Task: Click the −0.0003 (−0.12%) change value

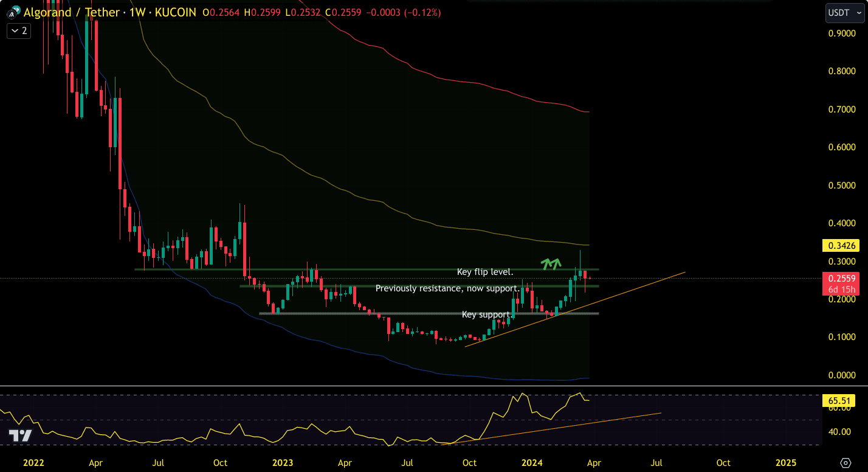Action: click(404, 12)
